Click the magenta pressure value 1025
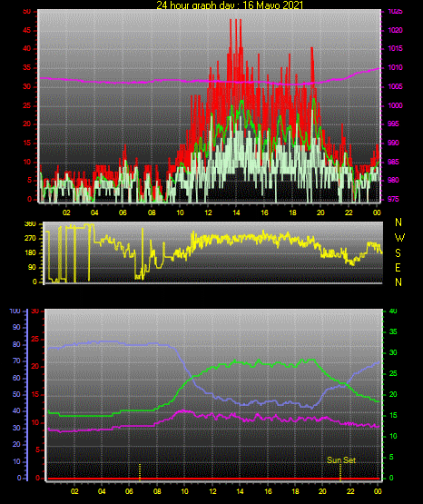 pyautogui.click(x=395, y=11)
